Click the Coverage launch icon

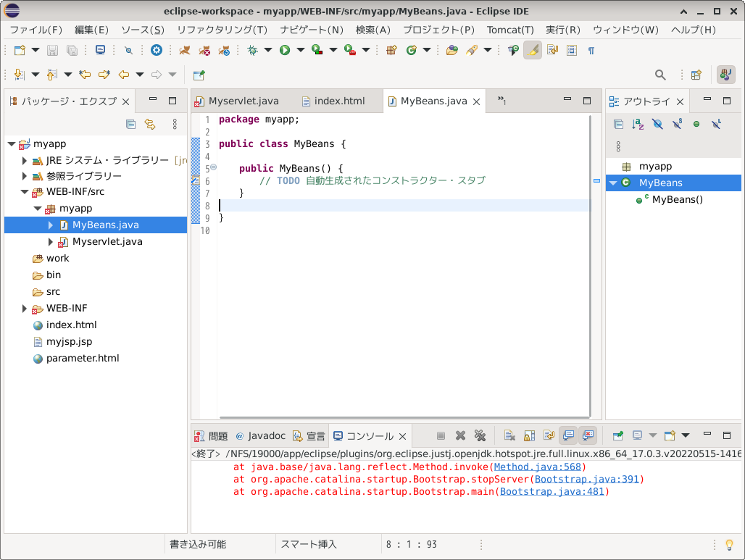(x=317, y=50)
